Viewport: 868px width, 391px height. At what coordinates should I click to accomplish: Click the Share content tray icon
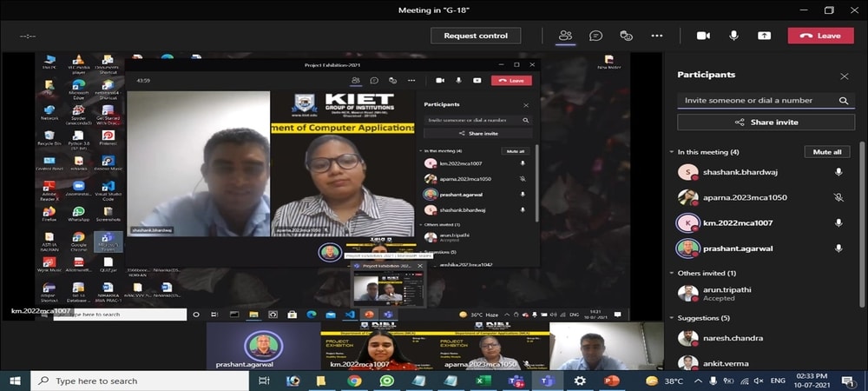764,36
